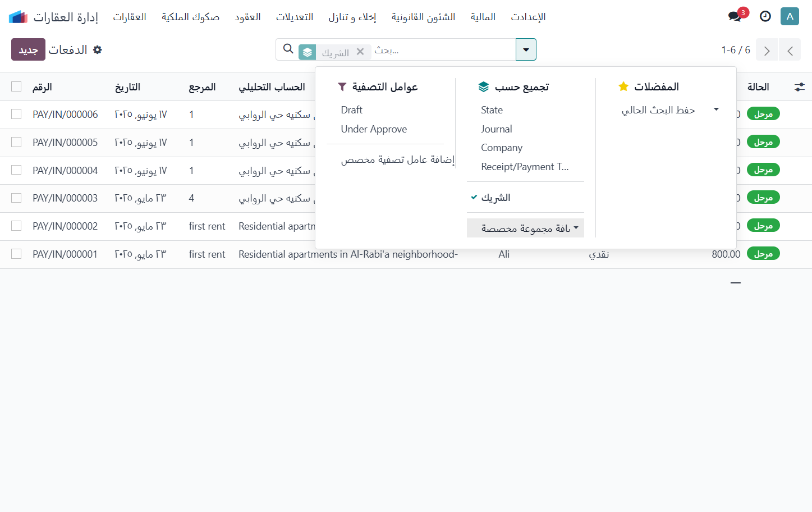Click the search input field بحث
The width and height of the screenshot is (812, 512).
tap(442, 50)
